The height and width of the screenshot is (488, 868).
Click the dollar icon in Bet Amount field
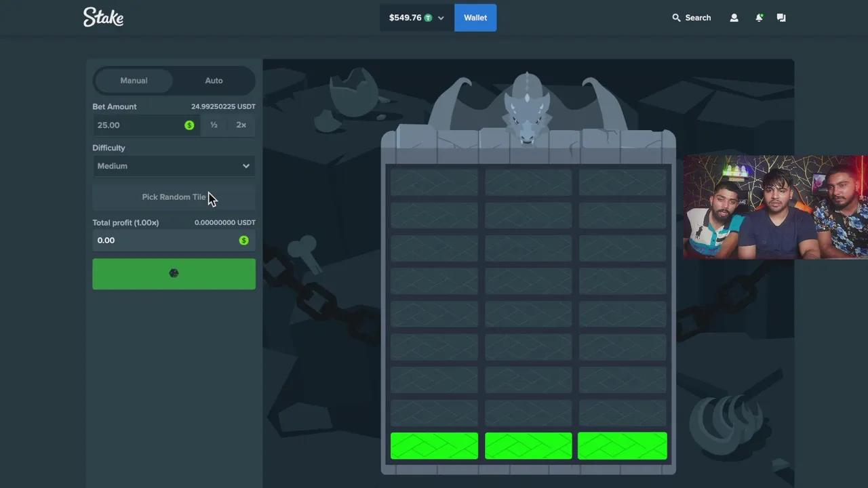[x=189, y=125]
